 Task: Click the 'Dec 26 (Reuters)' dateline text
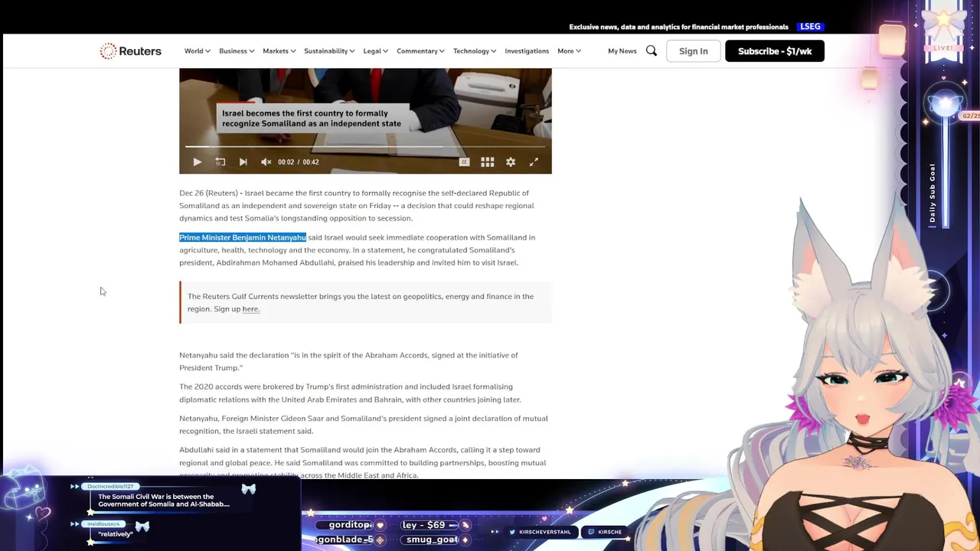208,193
